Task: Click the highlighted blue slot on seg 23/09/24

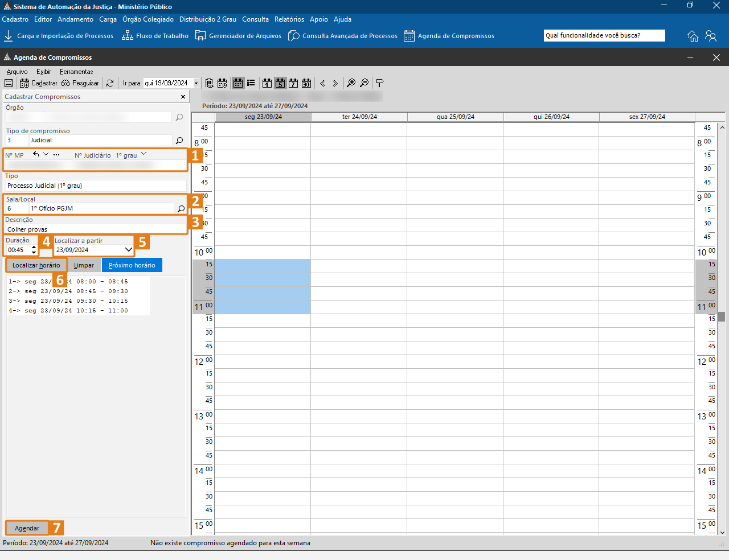Action: click(263, 286)
